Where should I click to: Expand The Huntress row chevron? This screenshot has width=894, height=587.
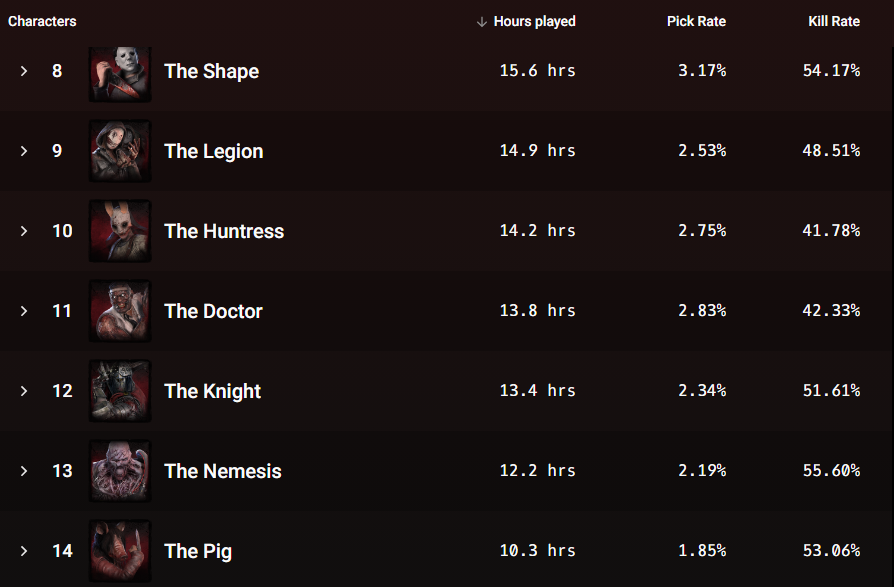tap(24, 231)
